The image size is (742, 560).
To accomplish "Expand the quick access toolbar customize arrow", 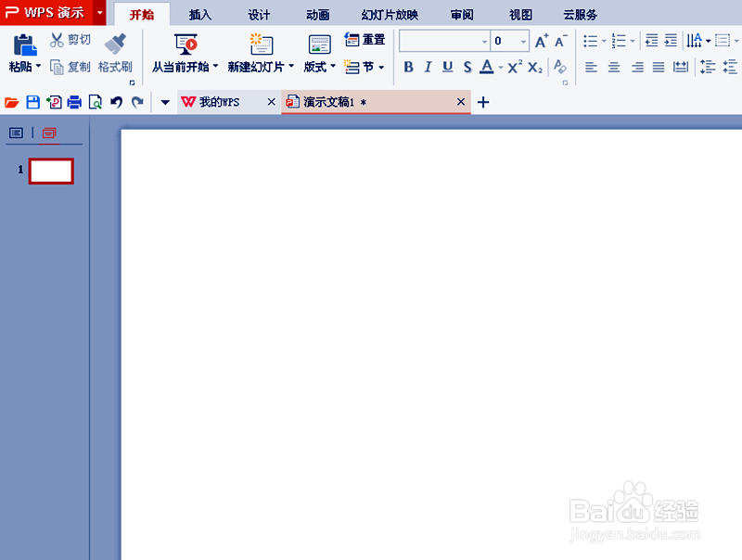I will [x=165, y=102].
